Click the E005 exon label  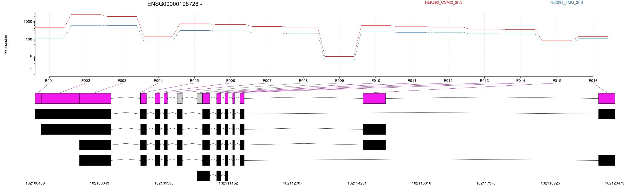(x=194, y=81)
